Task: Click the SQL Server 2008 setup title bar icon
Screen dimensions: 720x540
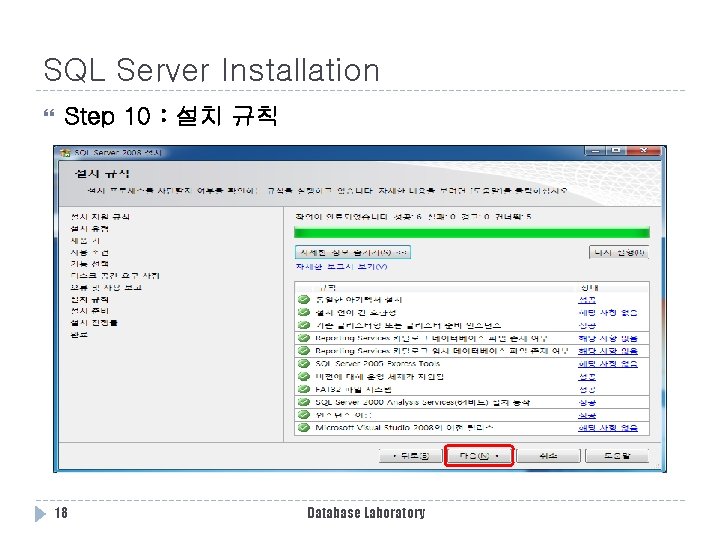Action: tap(65, 153)
